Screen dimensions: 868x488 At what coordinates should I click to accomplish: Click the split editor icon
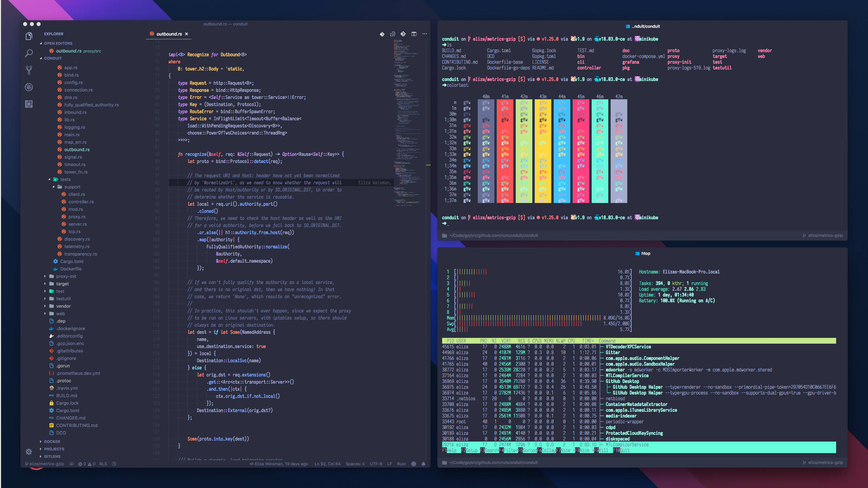(x=414, y=34)
